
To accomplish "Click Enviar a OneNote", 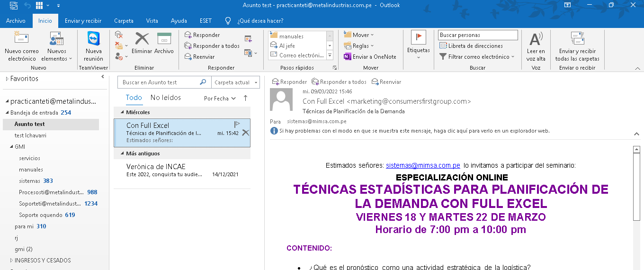I will coord(370,57).
